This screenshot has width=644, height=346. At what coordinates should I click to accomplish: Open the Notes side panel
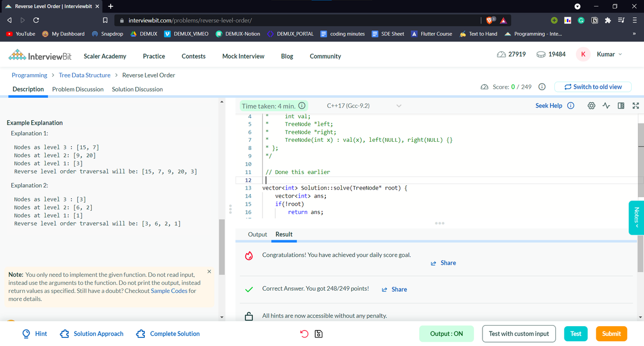point(636,217)
